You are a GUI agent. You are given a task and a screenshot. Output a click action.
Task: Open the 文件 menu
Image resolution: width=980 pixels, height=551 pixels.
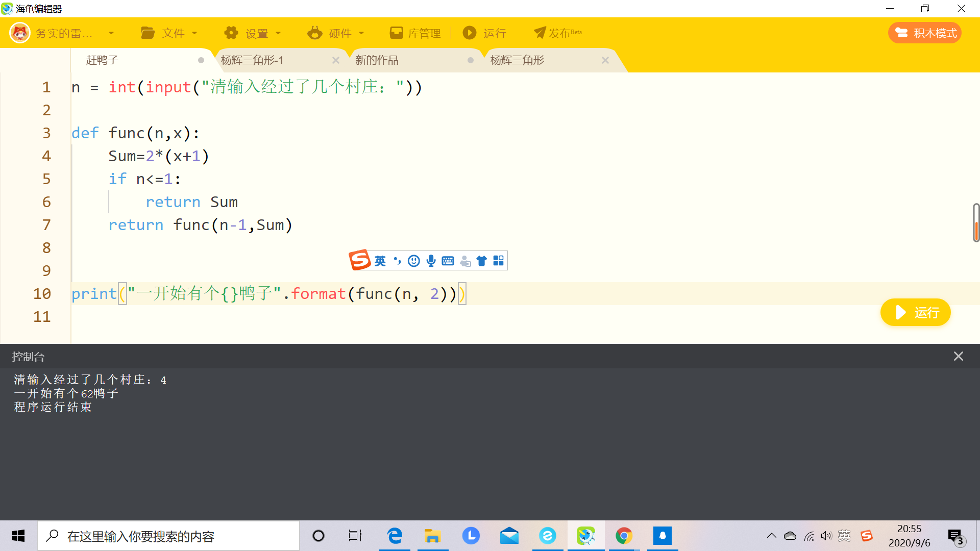169,33
